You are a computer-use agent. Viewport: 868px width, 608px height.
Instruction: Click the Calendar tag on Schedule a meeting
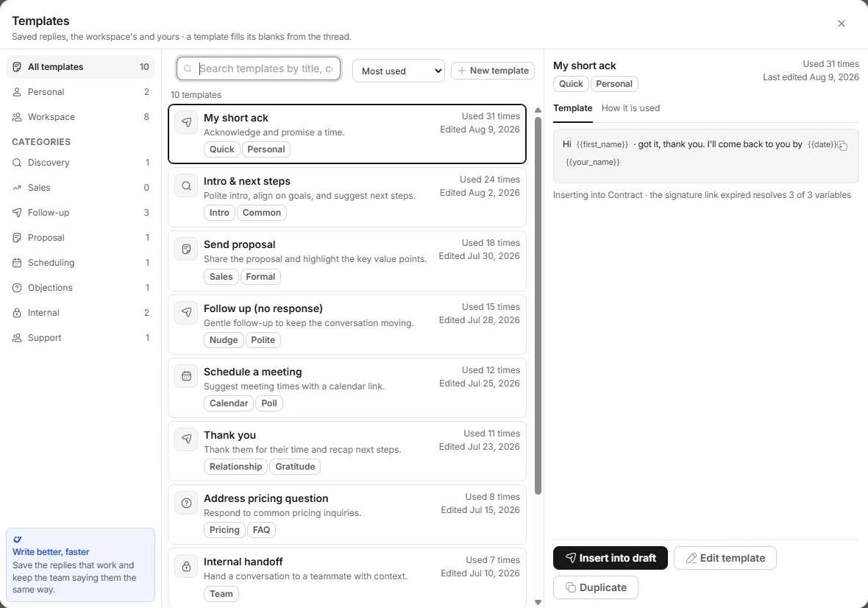[229, 403]
